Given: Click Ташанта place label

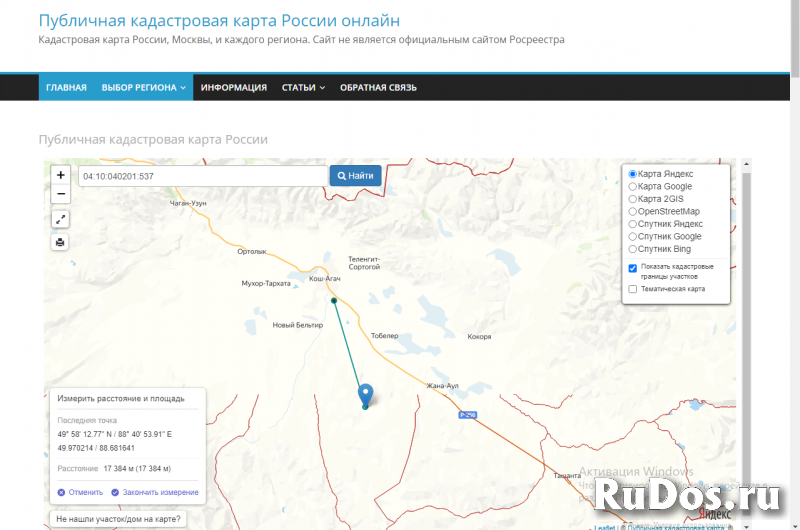Looking at the screenshot, I should [567, 475].
